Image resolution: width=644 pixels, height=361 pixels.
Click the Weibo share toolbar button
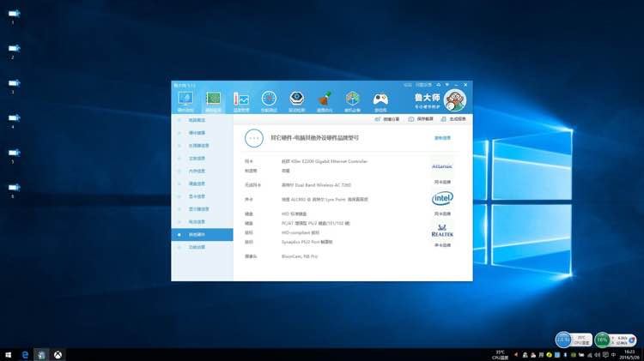(x=387, y=119)
